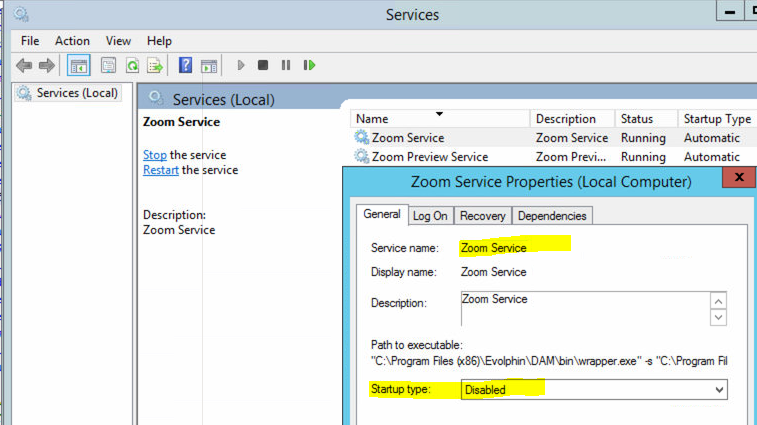The width and height of the screenshot is (757, 425).
Task: Switch to the General tab
Action: 382,214
